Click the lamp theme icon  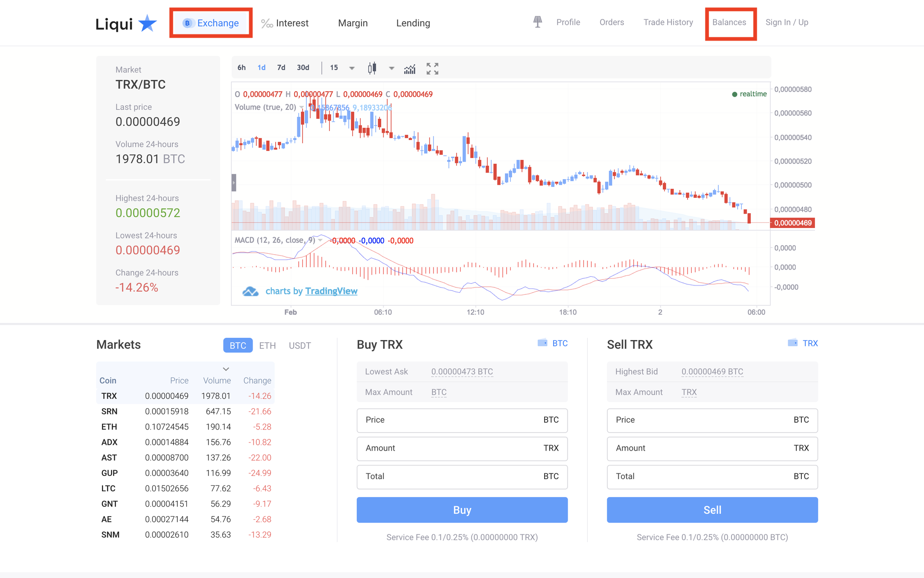tap(537, 22)
